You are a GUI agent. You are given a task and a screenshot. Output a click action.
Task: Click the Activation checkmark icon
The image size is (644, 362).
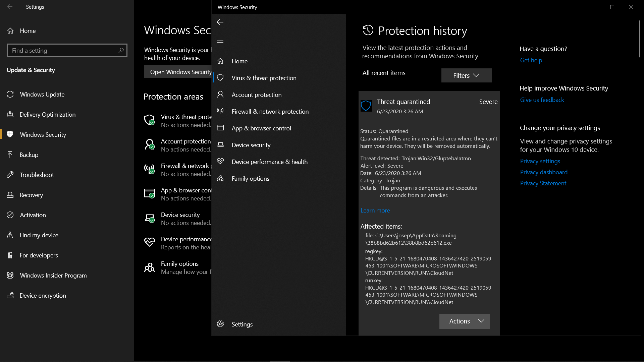point(10,215)
